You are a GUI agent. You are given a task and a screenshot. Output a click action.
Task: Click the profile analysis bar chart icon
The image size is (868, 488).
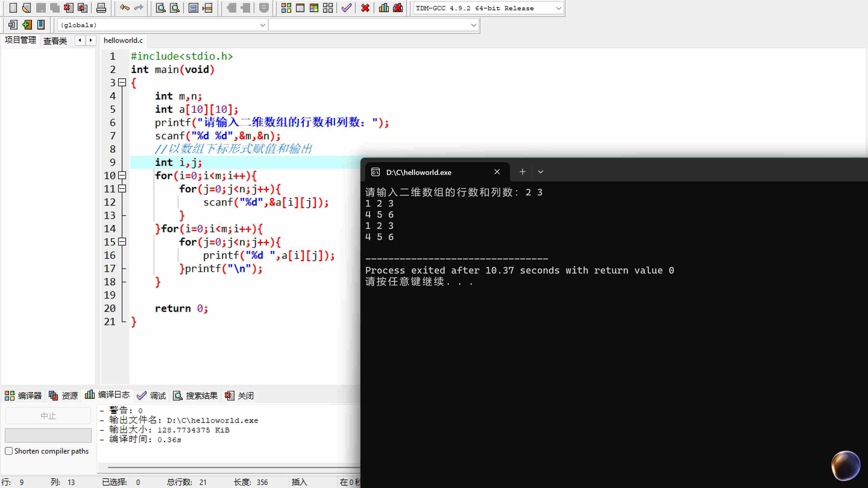(x=384, y=8)
